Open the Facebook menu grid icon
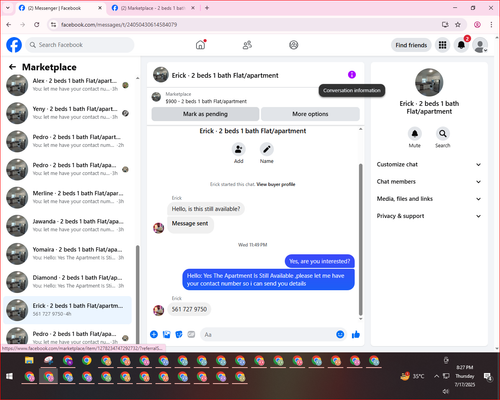Screen dimensions: 500x400 (x=442, y=45)
